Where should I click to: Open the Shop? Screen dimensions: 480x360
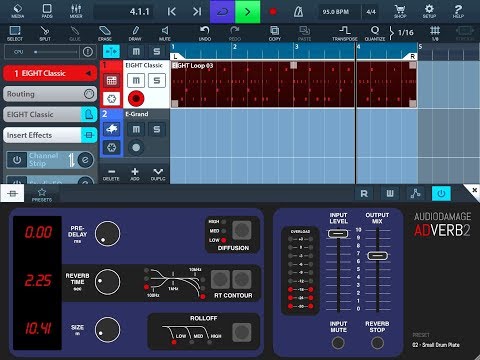[400, 11]
